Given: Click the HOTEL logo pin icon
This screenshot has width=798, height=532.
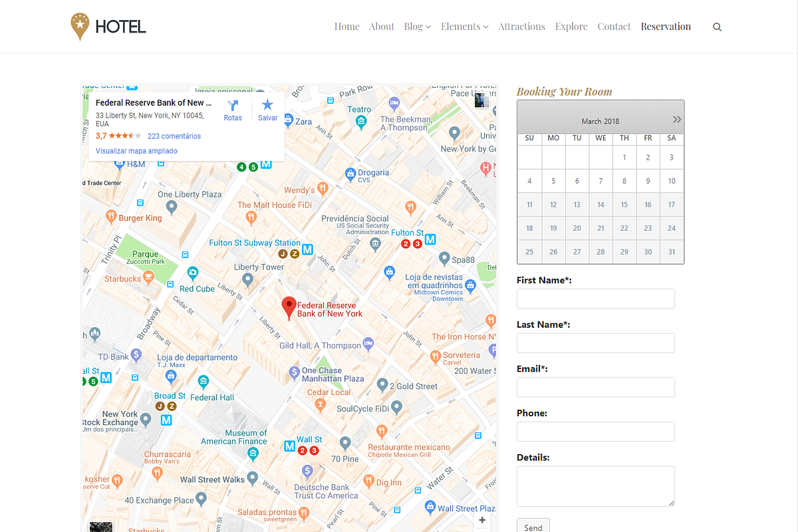Looking at the screenshot, I should pos(80,26).
